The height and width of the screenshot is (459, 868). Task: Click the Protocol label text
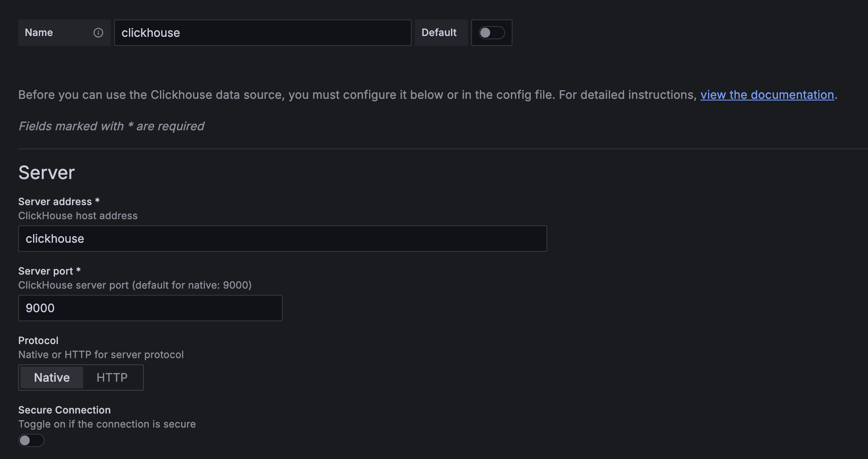coord(38,340)
